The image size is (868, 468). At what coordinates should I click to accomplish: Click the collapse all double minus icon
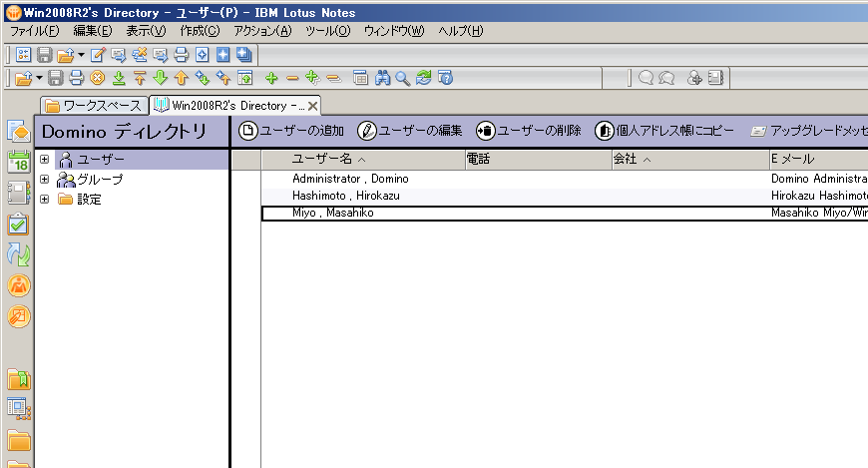(x=334, y=78)
